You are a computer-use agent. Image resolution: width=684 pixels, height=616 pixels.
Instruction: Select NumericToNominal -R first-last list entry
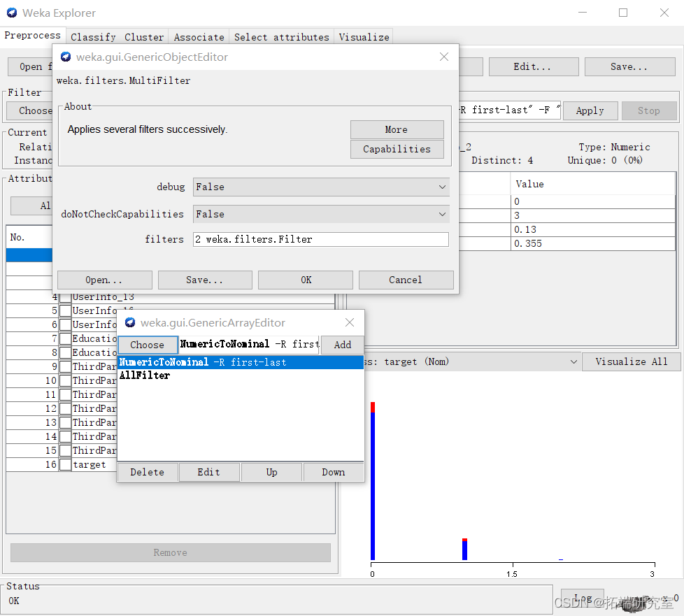[241, 362]
